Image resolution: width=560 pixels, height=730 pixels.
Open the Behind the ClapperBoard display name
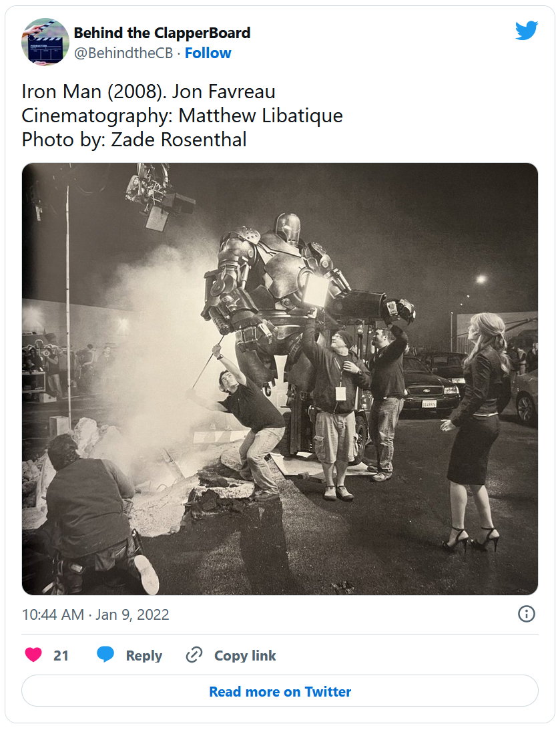[162, 33]
